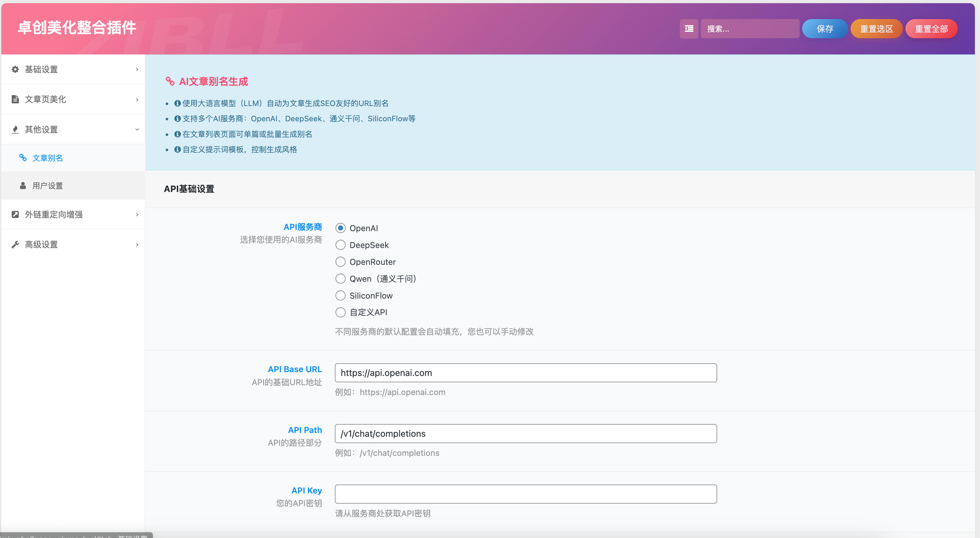
Task: Click the link icon next to AI文章别名生成 heading
Action: click(x=170, y=81)
